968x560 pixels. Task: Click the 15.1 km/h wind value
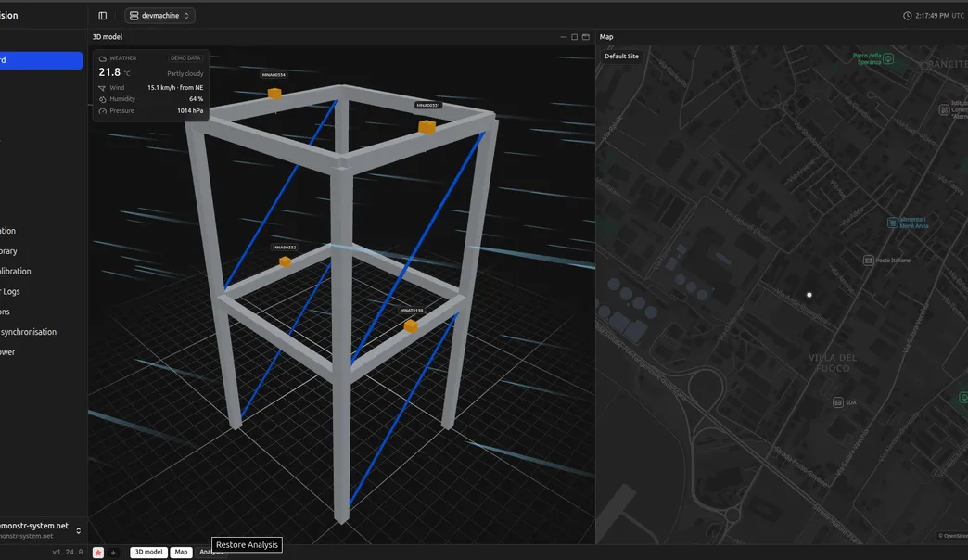click(x=175, y=88)
